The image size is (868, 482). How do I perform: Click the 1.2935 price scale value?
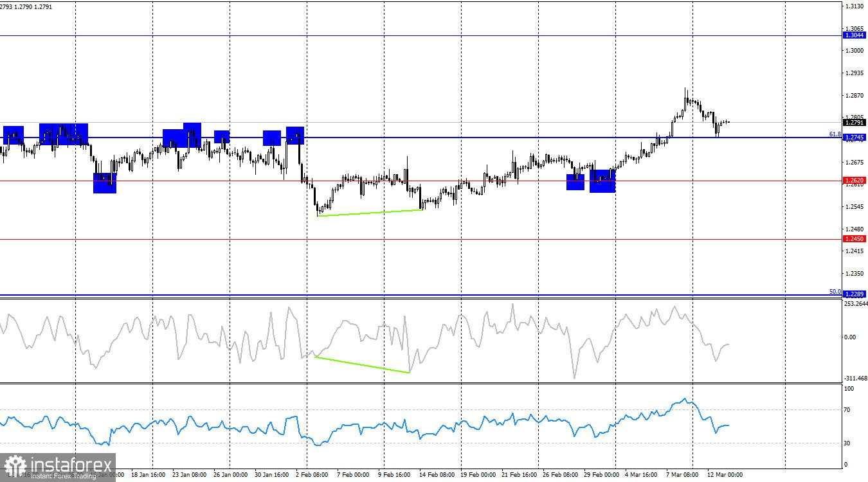click(x=854, y=73)
